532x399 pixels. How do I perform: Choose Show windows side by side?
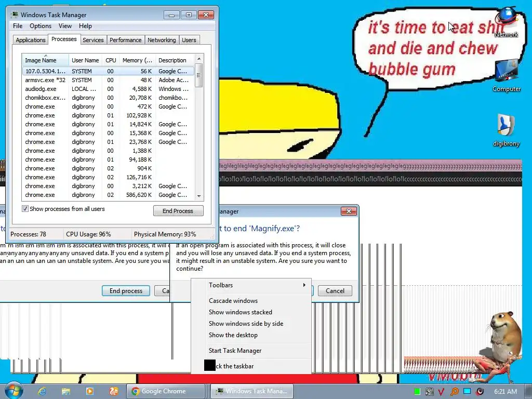point(251,324)
